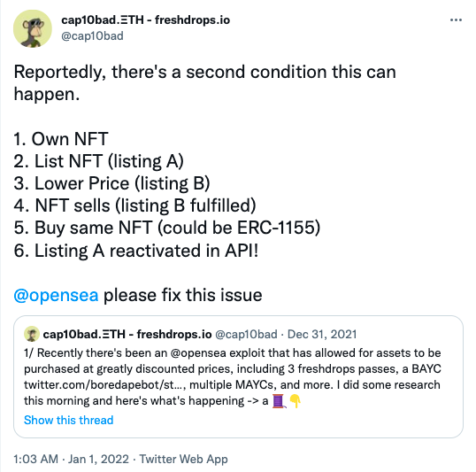Click Show this thread

[x=69, y=420]
